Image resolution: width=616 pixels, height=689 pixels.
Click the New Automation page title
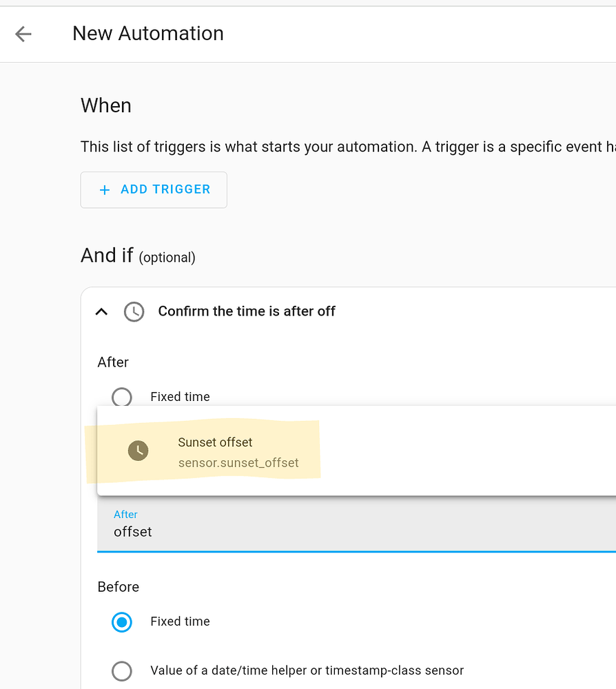coord(148,33)
